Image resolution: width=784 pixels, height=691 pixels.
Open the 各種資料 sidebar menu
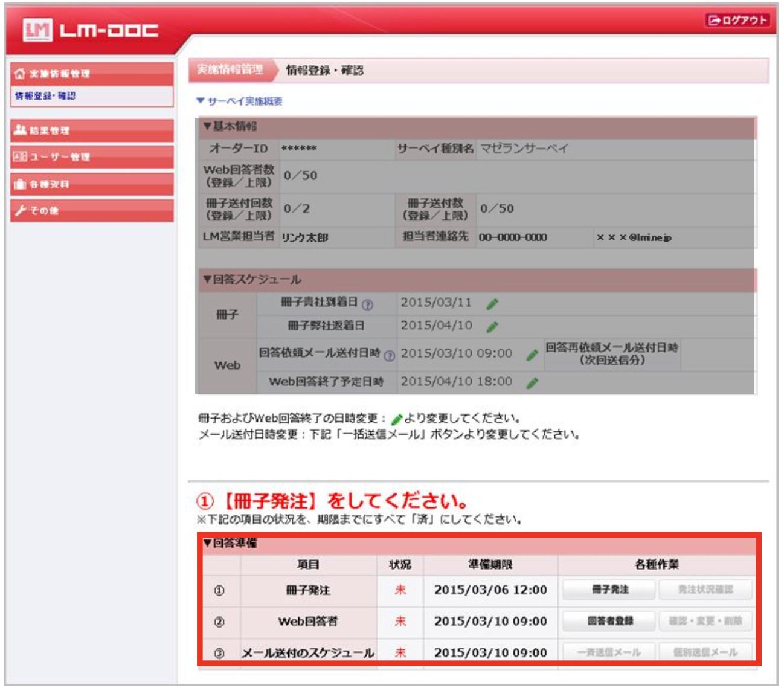point(92,184)
